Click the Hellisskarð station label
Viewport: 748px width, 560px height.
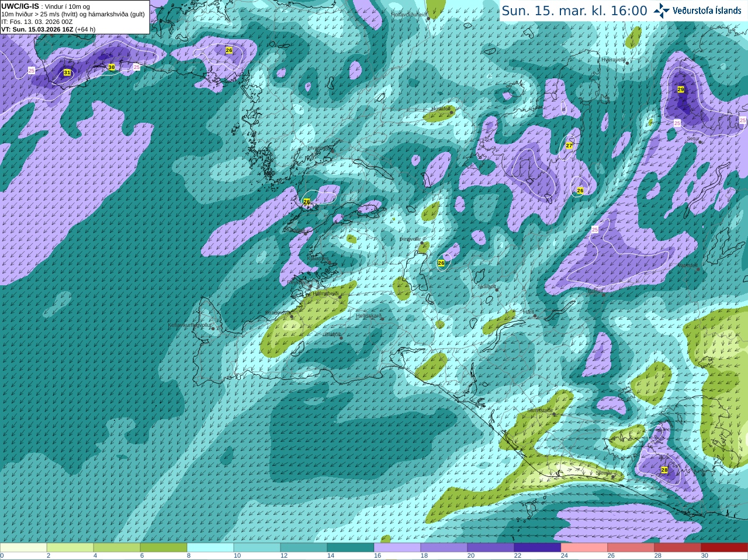pyautogui.click(x=369, y=316)
